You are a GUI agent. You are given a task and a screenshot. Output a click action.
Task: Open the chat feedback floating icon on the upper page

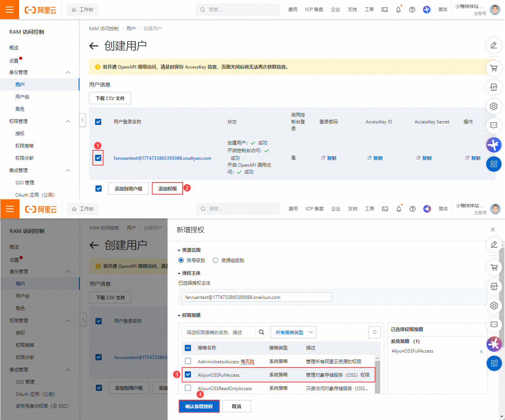point(493,125)
